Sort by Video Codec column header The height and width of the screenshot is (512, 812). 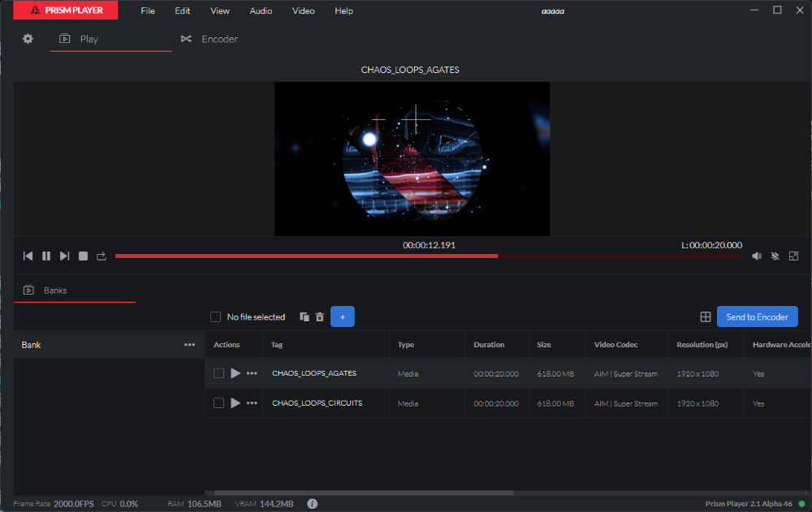(x=615, y=345)
